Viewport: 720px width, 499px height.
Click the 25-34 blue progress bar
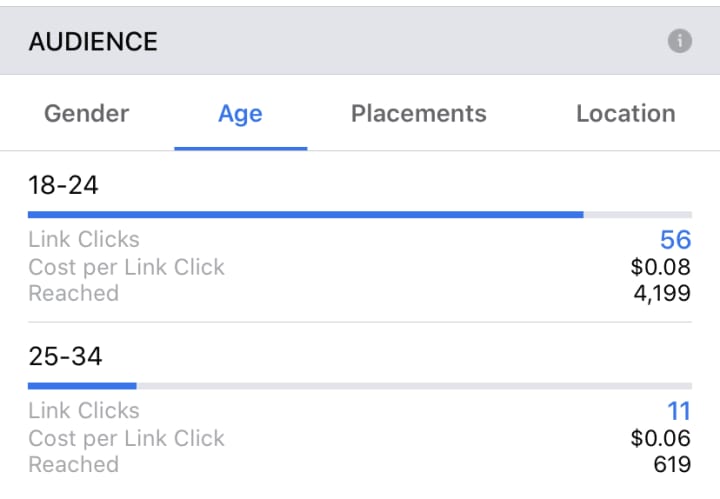coord(82,386)
